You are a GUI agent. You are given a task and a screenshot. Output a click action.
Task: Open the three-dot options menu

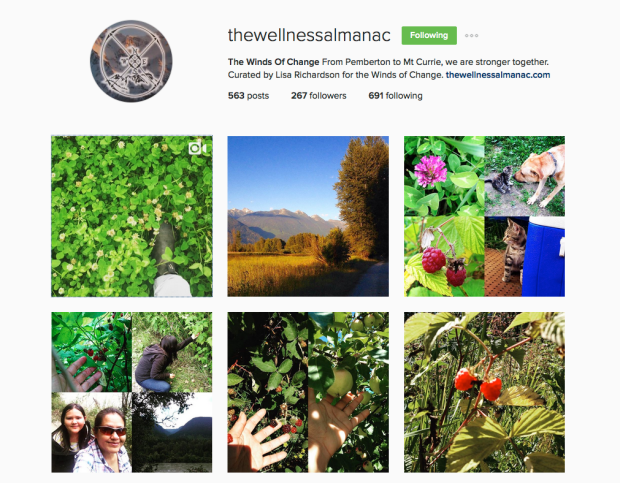point(471,36)
